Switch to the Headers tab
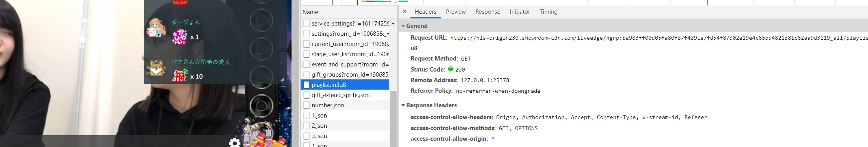This screenshot has width=868, height=147. pyautogui.click(x=425, y=12)
